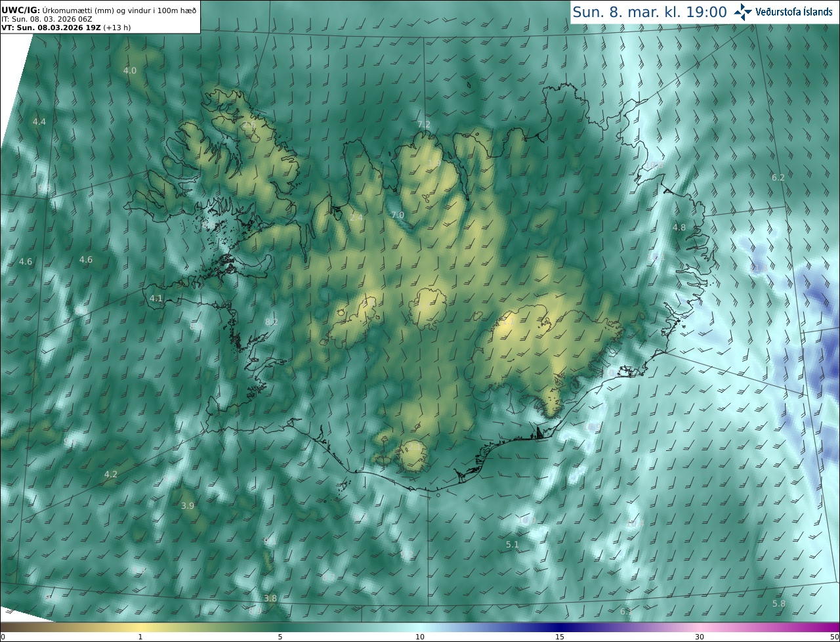
Task: Click the map value 4.1
Action: [x=156, y=298]
